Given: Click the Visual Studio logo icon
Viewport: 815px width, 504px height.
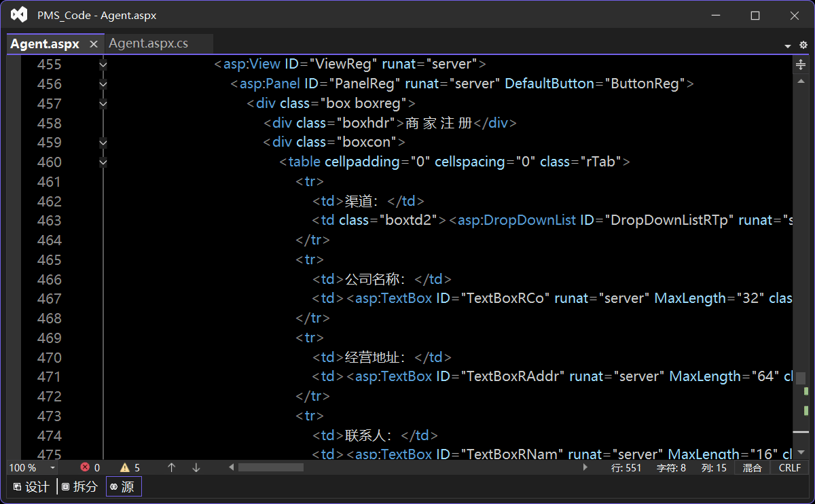Looking at the screenshot, I should (x=19, y=15).
